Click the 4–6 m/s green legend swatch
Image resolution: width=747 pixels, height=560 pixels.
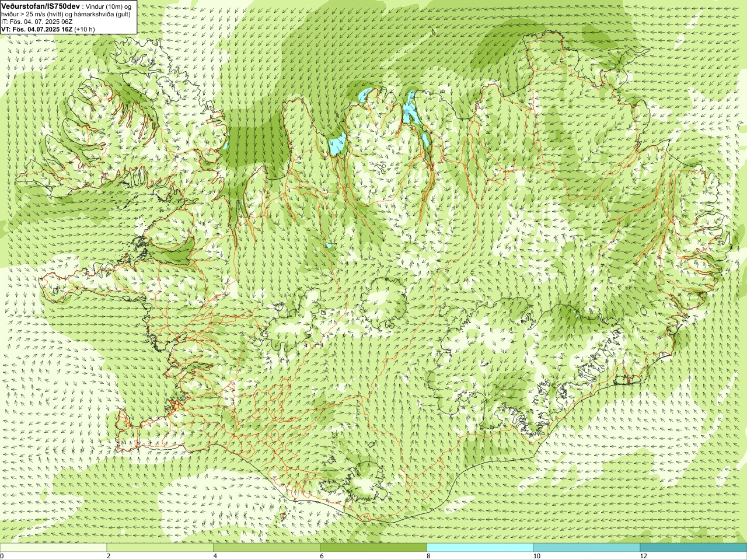[267, 548]
